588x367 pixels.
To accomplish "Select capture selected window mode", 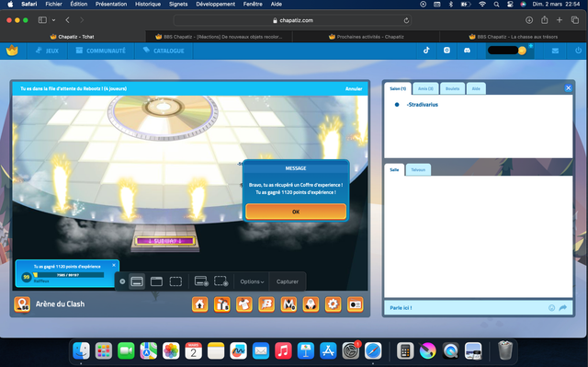I will click(x=156, y=281).
